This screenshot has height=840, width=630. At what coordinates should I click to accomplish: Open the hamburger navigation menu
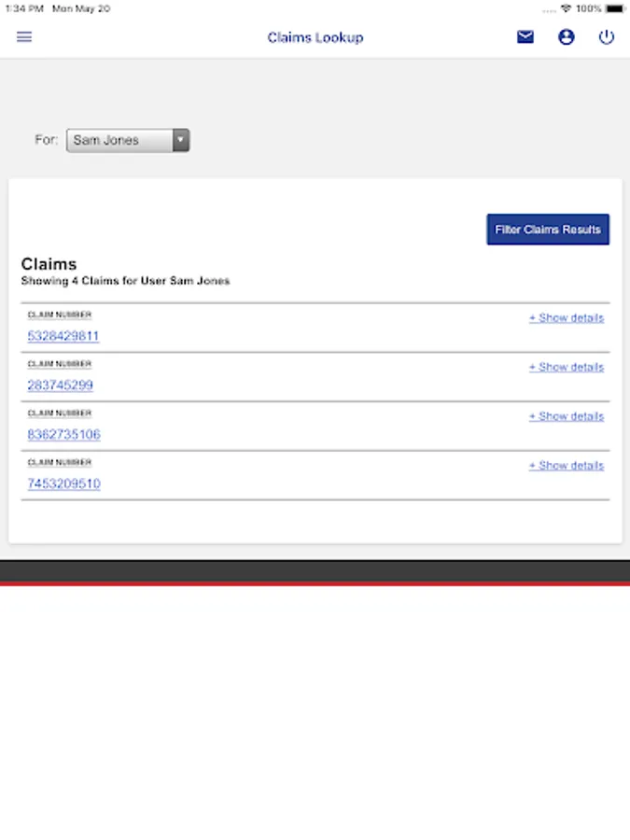[x=24, y=37]
